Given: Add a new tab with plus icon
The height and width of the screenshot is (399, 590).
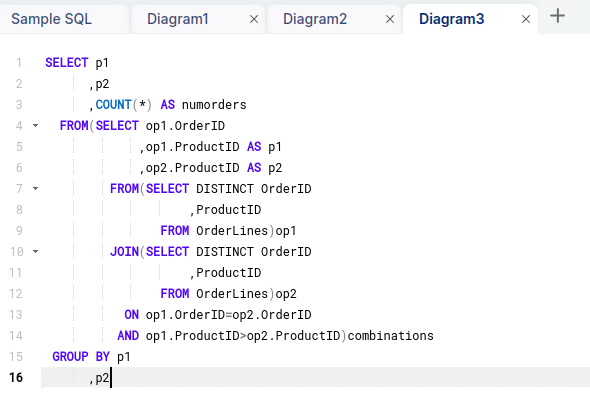Looking at the screenshot, I should tap(557, 16).
